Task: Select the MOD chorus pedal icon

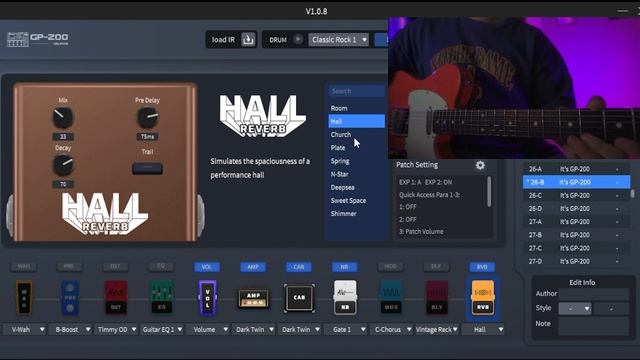Action: (x=391, y=298)
